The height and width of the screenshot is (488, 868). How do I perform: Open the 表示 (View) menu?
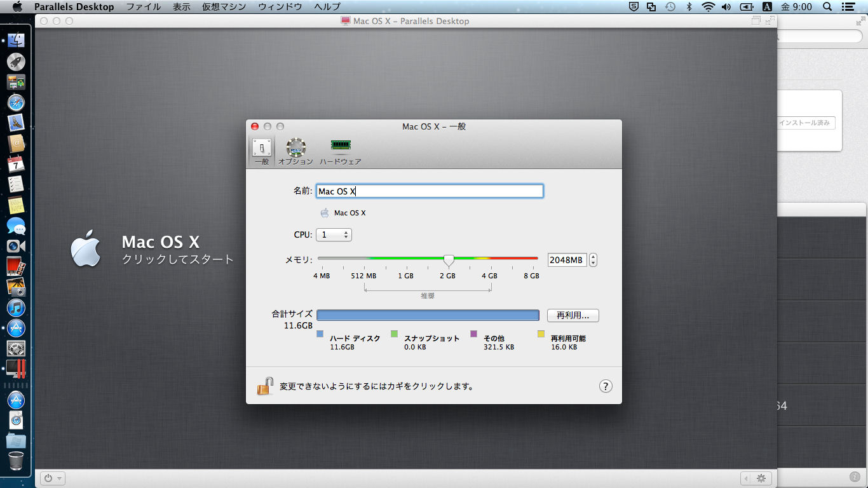click(181, 7)
